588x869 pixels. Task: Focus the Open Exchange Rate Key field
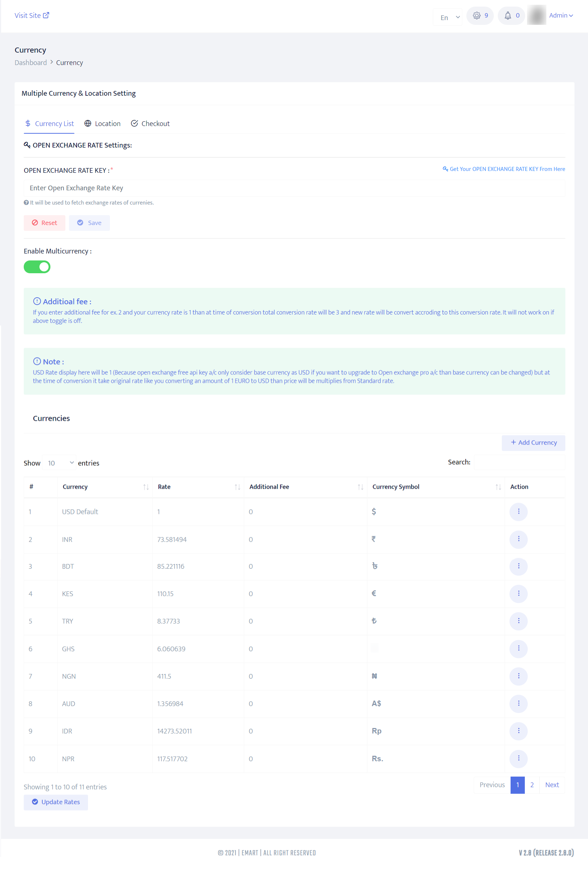pyautogui.click(x=294, y=188)
